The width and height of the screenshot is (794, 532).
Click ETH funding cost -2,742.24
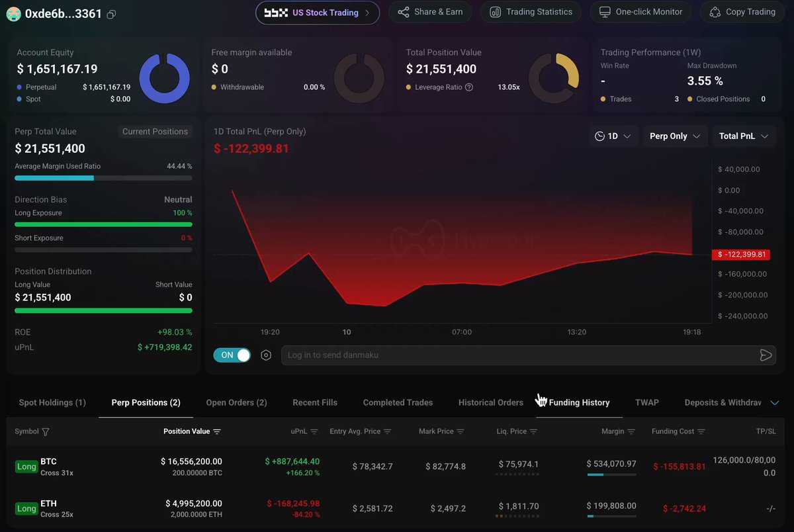(x=685, y=508)
